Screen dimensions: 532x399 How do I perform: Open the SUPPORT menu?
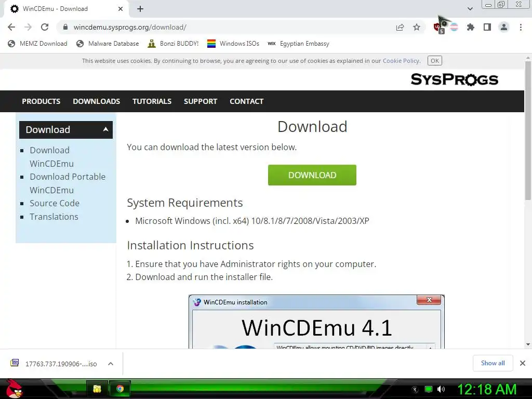(201, 101)
